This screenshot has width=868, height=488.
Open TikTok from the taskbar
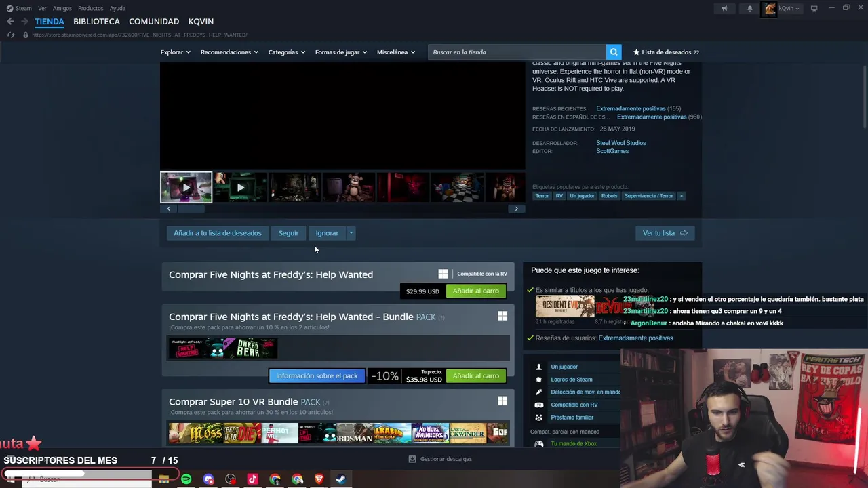coord(252,479)
